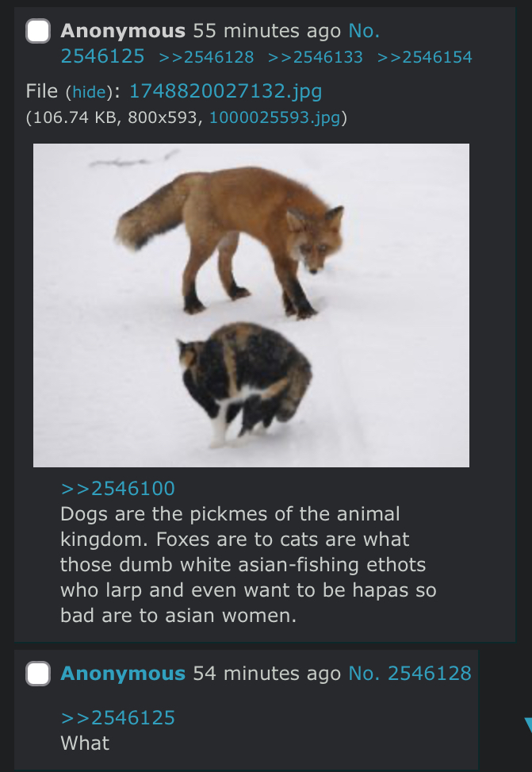Click the "No." link on the first post

point(364,31)
